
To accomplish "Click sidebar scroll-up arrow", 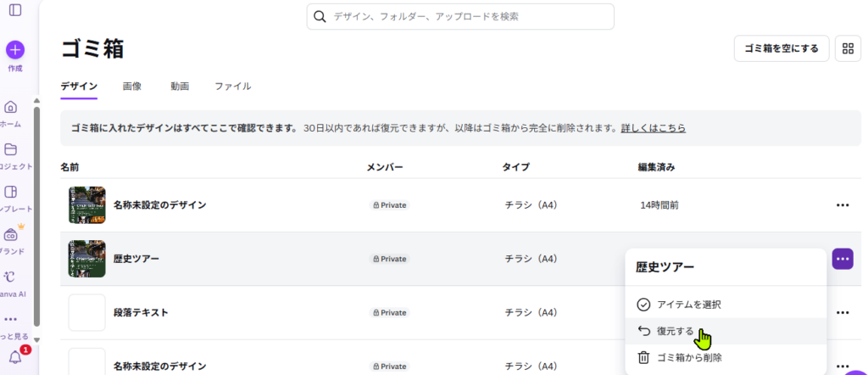I will point(36,101).
